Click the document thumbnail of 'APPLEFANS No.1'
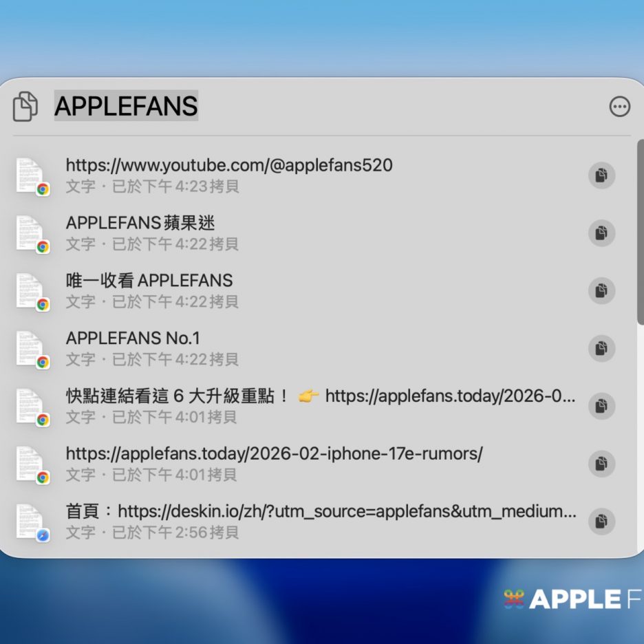 pos(31,349)
